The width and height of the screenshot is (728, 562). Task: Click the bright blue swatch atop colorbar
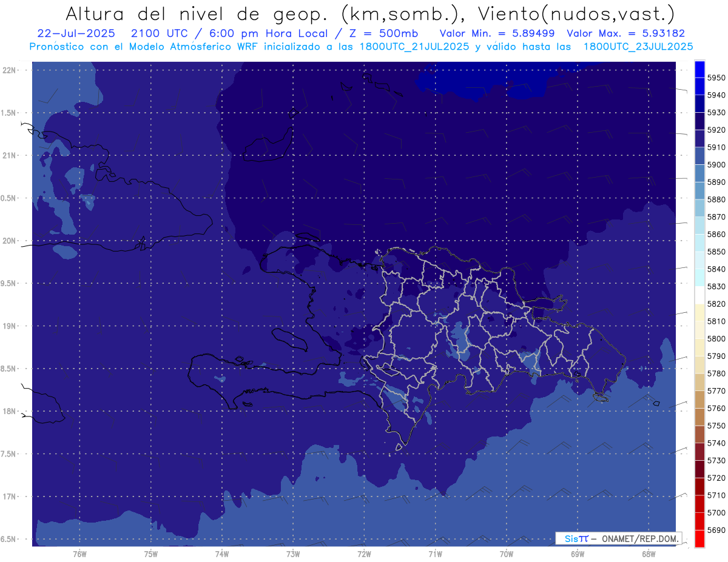tap(699, 69)
